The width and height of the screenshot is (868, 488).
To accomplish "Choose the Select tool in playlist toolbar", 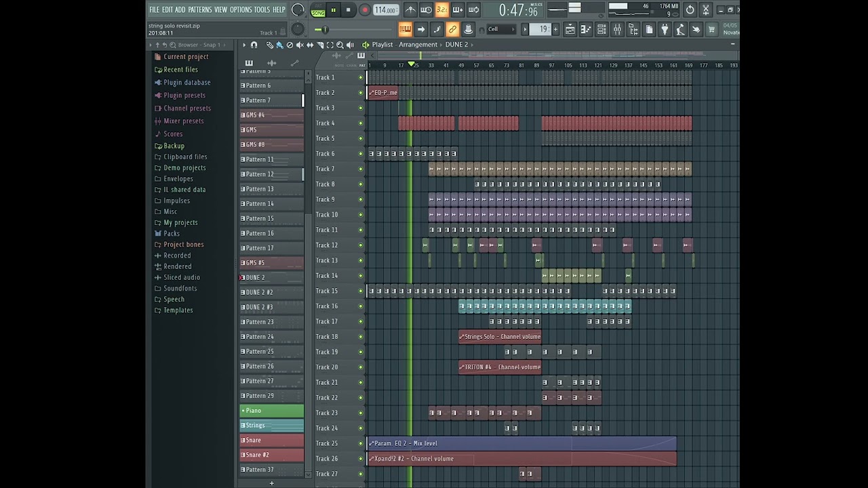I will pyautogui.click(x=330, y=45).
